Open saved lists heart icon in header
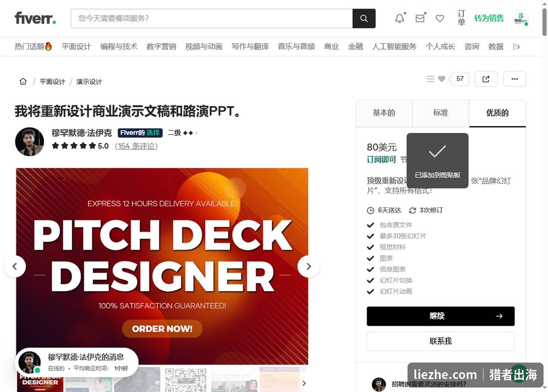The width and height of the screenshot is (548, 392). pyautogui.click(x=440, y=18)
